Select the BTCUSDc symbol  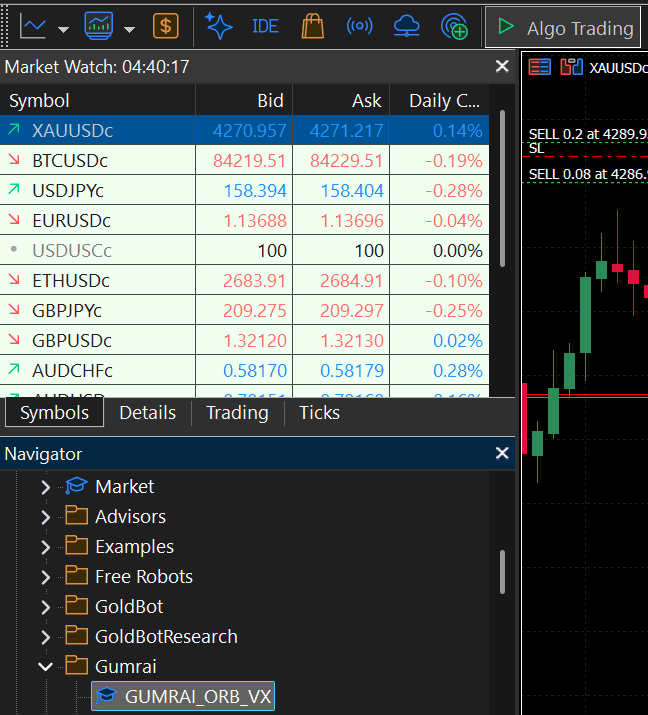70,161
